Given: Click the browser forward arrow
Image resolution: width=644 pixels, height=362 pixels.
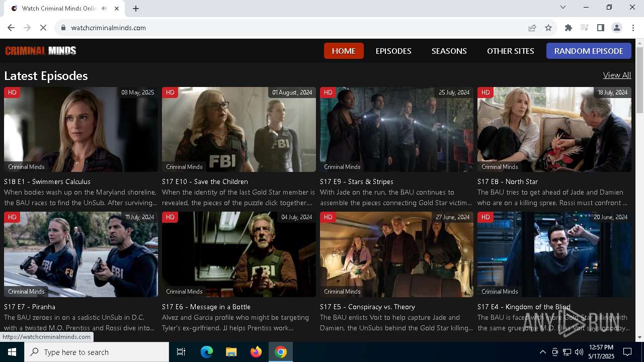Looking at the screenshot, I should point(27,28).
